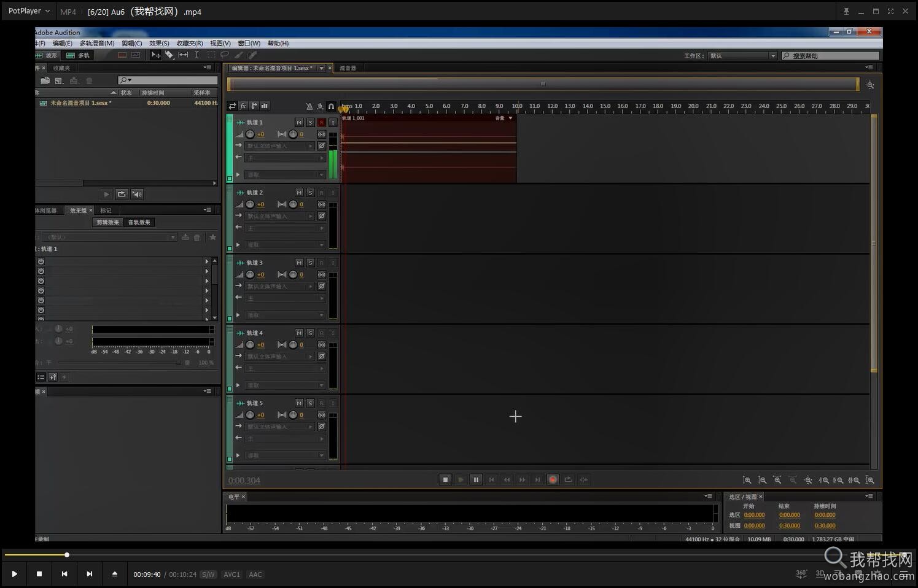
Task: Click the 音轨效果 button in effects rack
Action: point(139,222)
